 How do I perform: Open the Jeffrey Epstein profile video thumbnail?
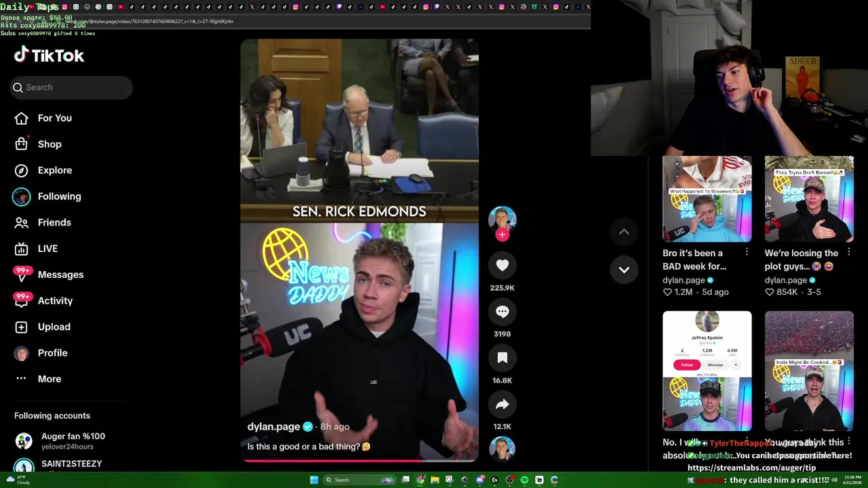(707, 371)
